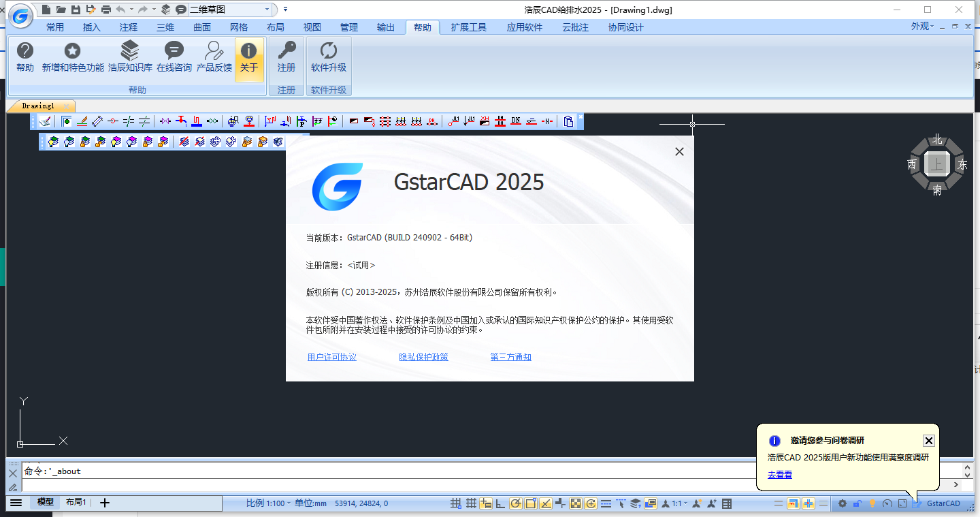Click the red faucet icon in drainage toolbar
The width and height of the screenshot is (980, 517).
tap(182, 121)
